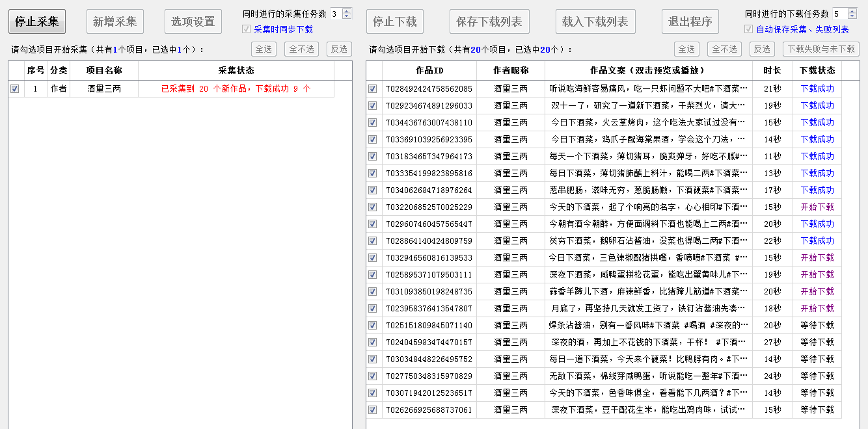Screen dimensions: 868x429
Task: Select 作品ID 7034062684718976264 cell
Action: pyautogui.click(x=429, y=190)
